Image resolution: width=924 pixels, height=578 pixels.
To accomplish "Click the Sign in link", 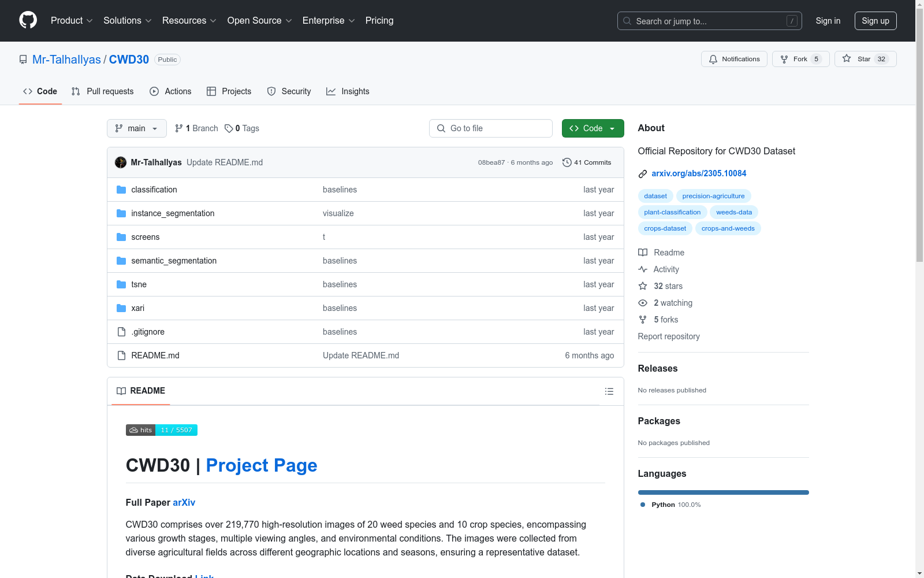I will pos(828,21).
